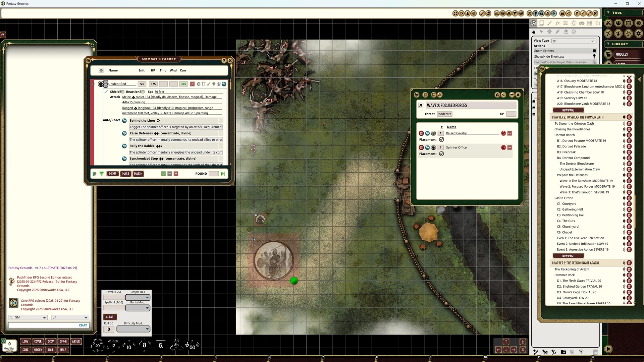Toggle the Shield? checkbox in the Combat Tracker

tap(123, 92)
